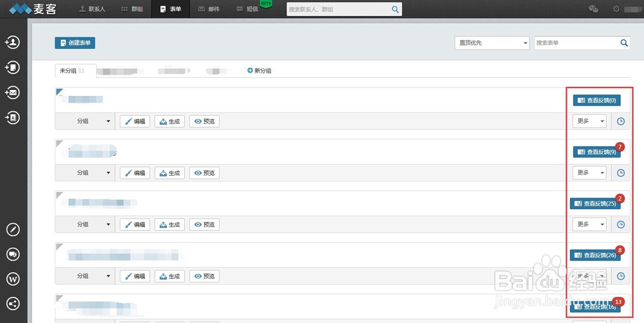Image resolution: width=644 pixels, height=323 pixels.
Task: Click 生成 on 查看反馈(26) form
Action: [x=169, y=276]
